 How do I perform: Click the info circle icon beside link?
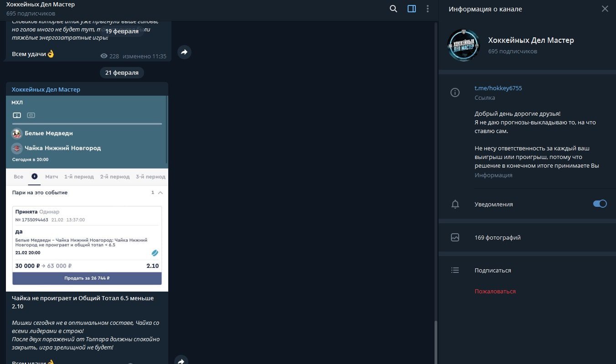click(455, 92)
